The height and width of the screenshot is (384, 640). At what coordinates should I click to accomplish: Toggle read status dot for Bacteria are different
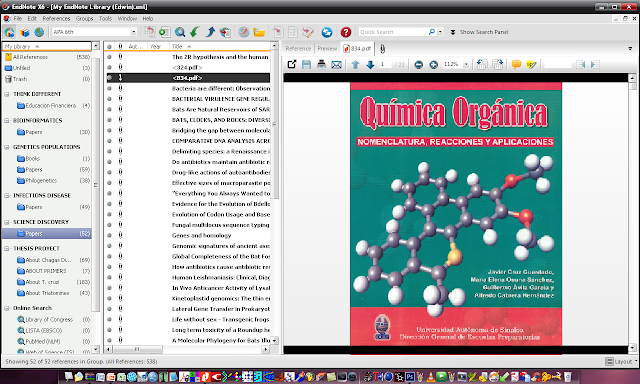(x=109, y=89)
